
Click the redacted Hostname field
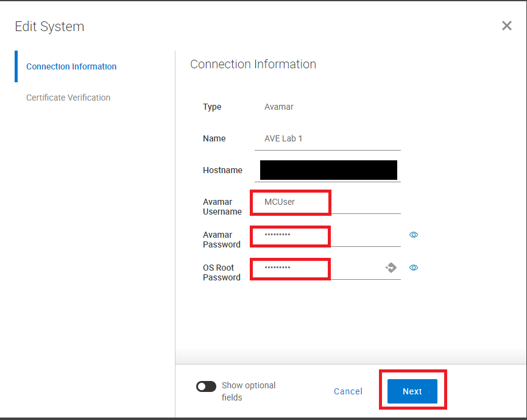click(x=328, y=170)
